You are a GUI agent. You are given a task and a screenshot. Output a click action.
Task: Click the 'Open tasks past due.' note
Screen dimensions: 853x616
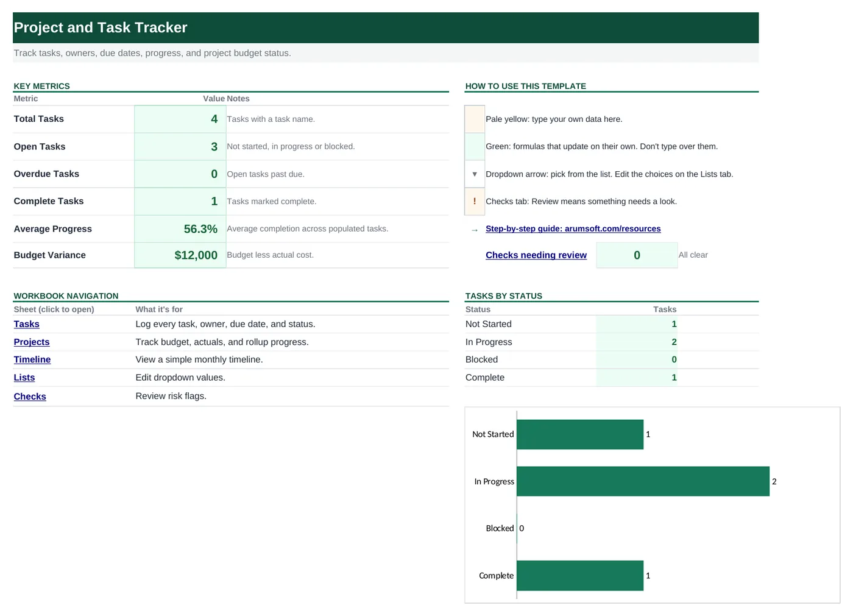point(266,174)
